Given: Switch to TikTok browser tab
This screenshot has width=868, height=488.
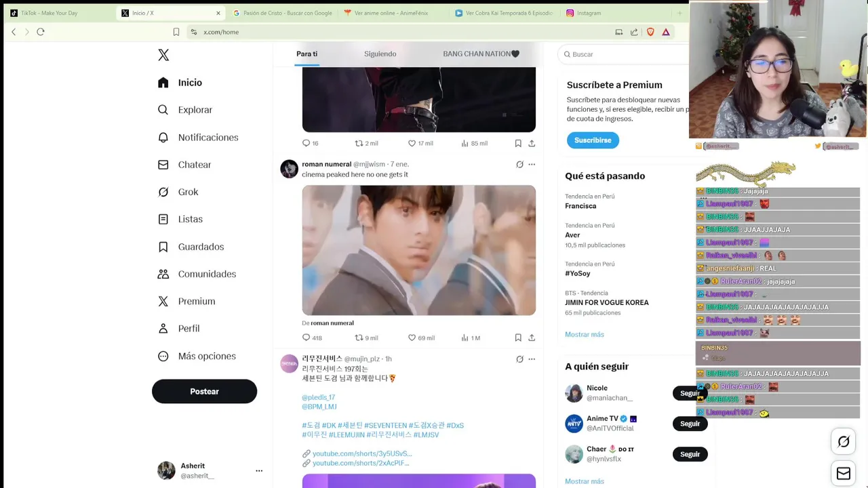Looking at the screenshot, I should [58, 13].
